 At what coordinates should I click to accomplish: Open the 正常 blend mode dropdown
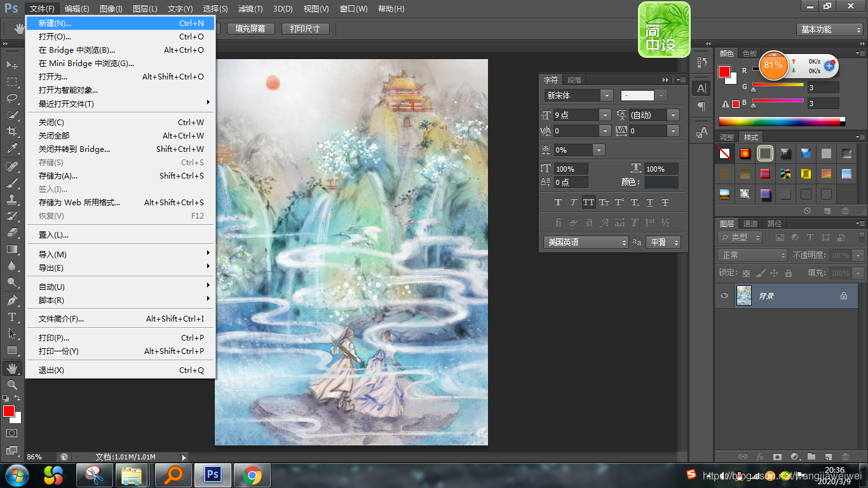pos(752,255)
